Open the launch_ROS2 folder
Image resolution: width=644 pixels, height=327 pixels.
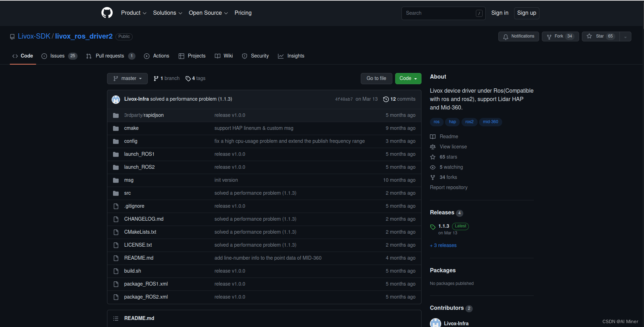pos(139,167)
